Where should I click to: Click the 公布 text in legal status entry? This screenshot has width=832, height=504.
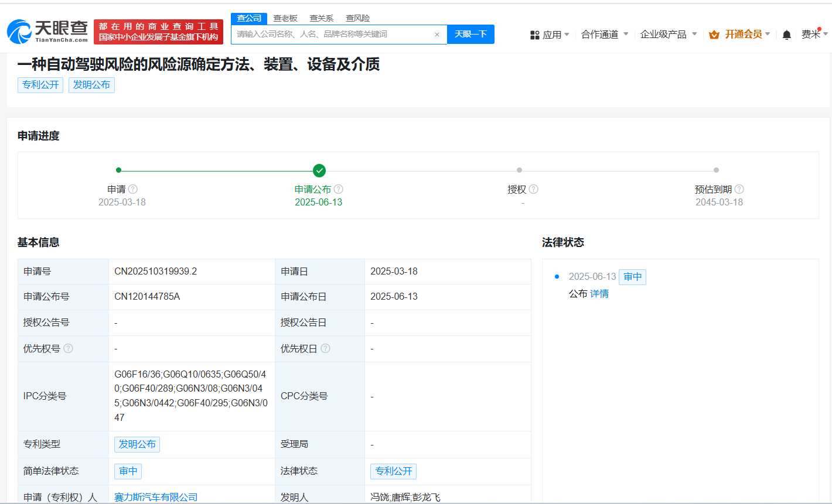coord(578,294)
